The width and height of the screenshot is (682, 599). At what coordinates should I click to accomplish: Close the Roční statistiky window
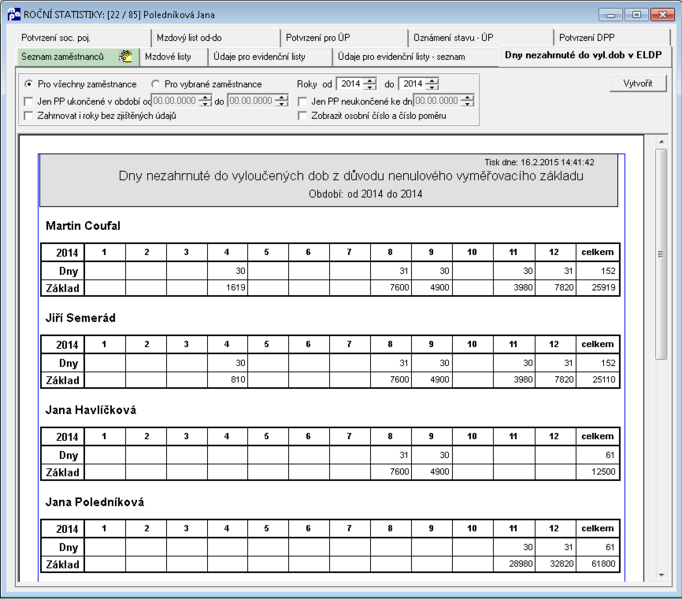tap(662, 15)
